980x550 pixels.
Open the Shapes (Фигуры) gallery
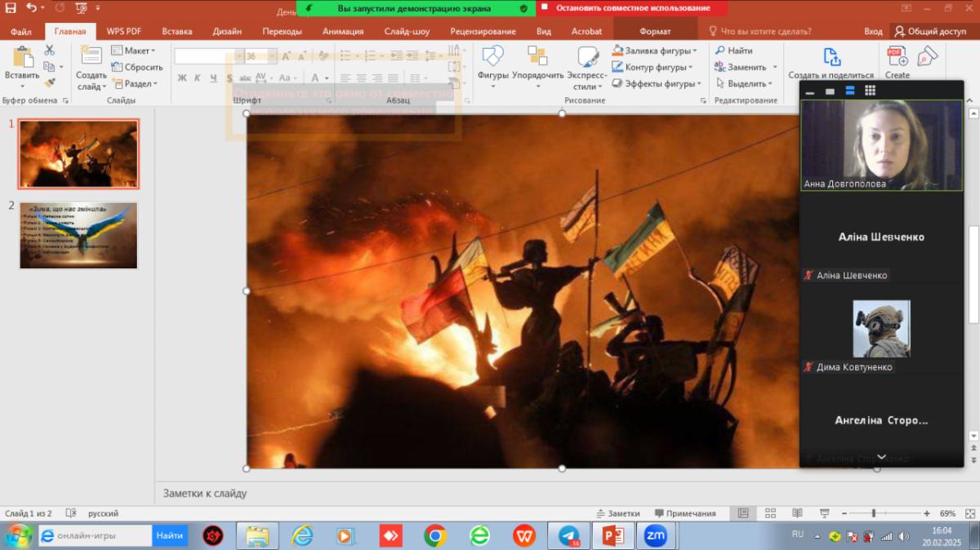(x=492, y=67)
